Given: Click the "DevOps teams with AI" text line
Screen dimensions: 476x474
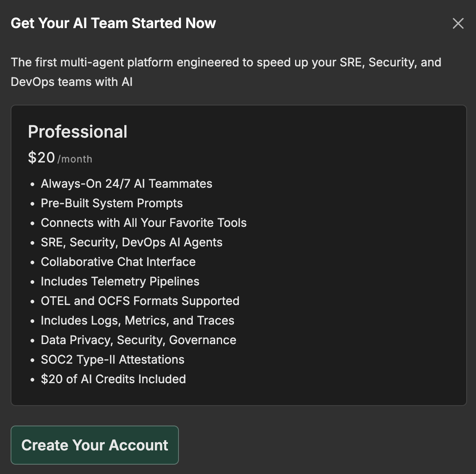Looking at the screenshot, I should 72,82.
